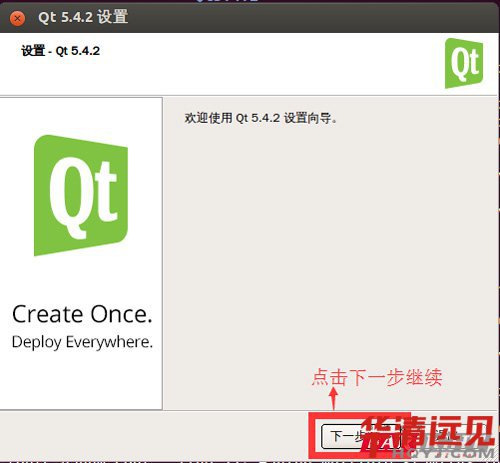
Task: Click the empty button bar beside 下一步
Action: point(153,436)
